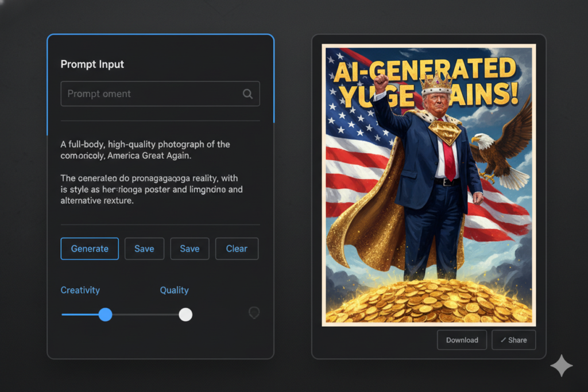Click the first Save button
The image size is (588, 392).
point(144,249)
